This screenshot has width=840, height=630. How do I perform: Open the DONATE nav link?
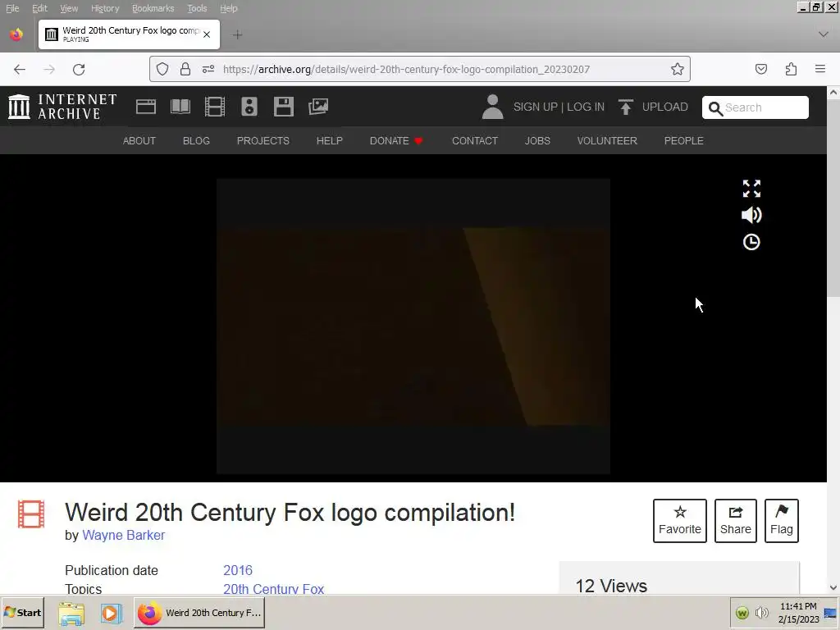pos(396,141)
